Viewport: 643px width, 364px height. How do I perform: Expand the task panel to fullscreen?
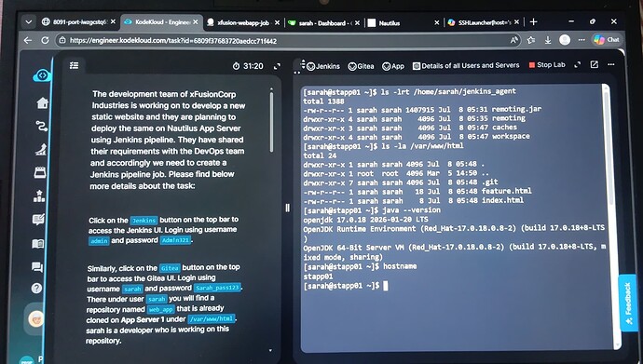pyautogui.click(x=277, y=66)
